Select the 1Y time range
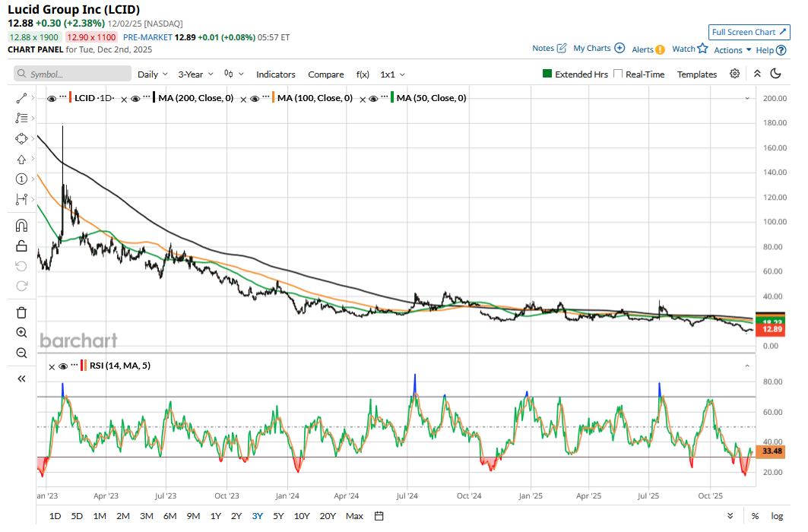808x532 pixels. point(215,516)
